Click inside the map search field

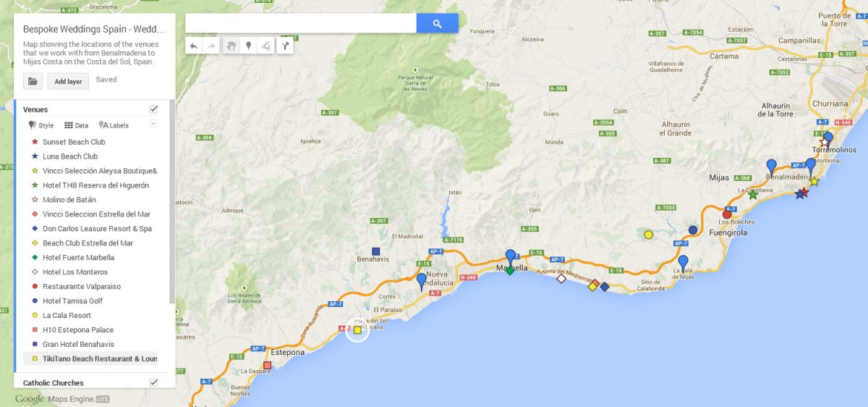point(301,23)
